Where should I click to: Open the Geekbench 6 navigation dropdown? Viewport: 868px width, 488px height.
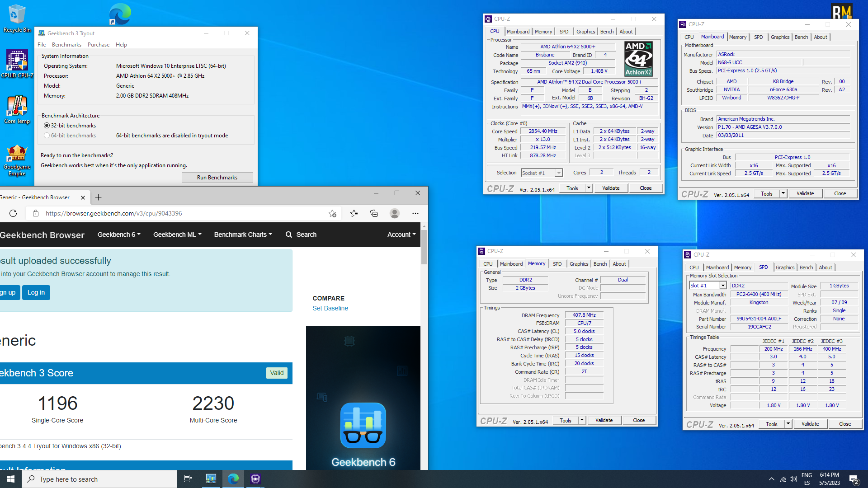pyautogui.click(x=119, y=235)
